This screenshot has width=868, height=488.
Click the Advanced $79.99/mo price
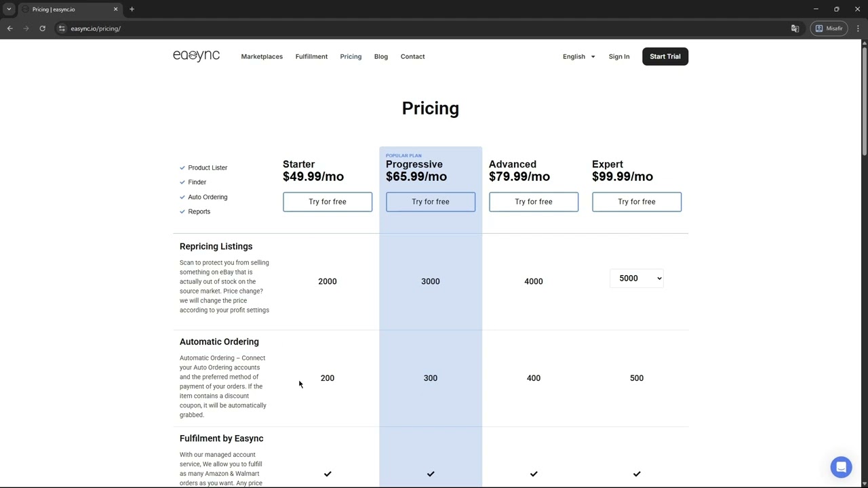(x=519, y=176)
